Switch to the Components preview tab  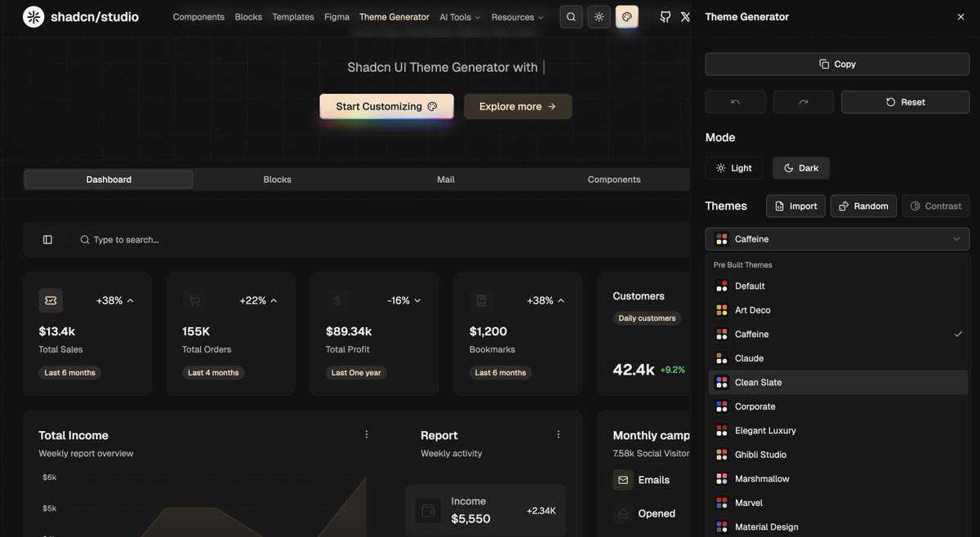[x=614, y=180]
